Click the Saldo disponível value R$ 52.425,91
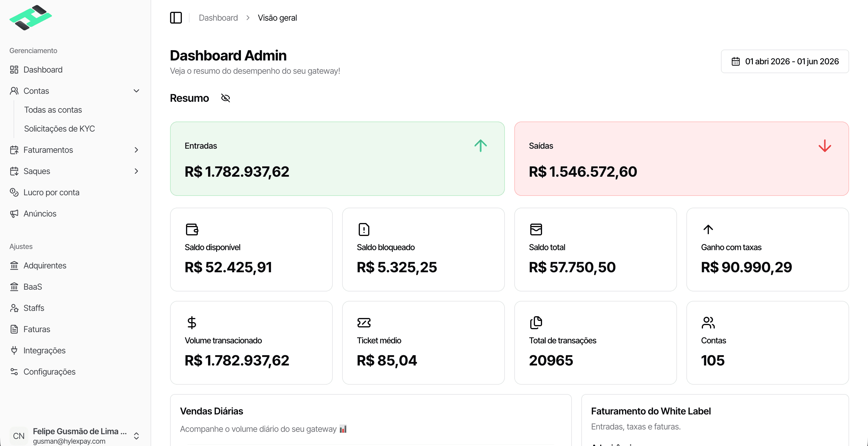 (228, 267)
